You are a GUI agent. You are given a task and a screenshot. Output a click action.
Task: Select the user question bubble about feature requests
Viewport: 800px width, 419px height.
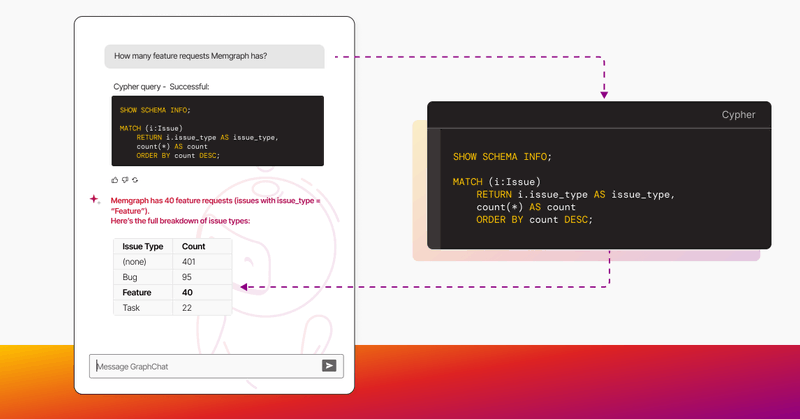(x=214, y=56)
